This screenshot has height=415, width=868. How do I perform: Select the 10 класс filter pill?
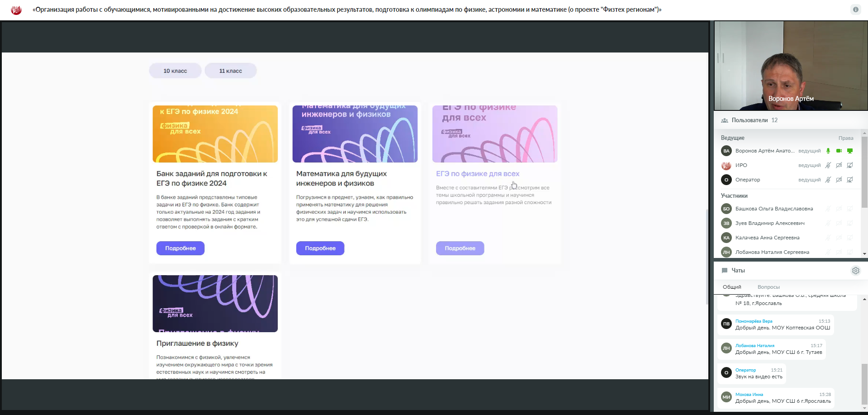click(175, 71)
